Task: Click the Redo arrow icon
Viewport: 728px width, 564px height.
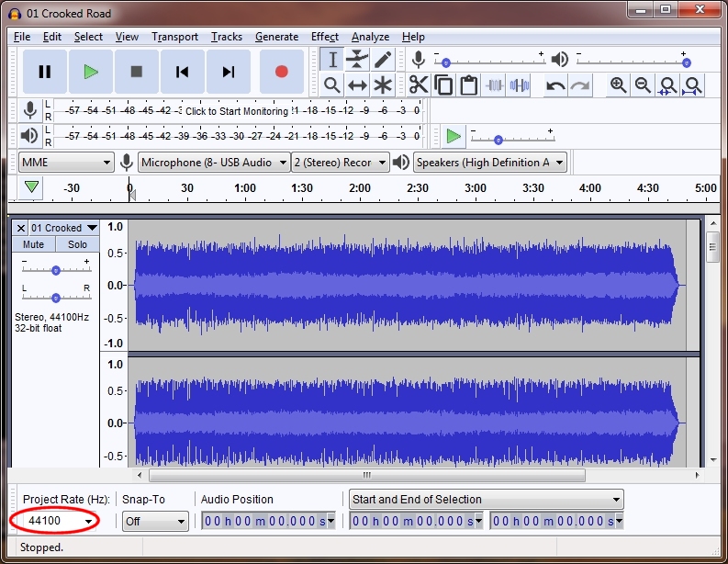Action: tap(580, 85)
